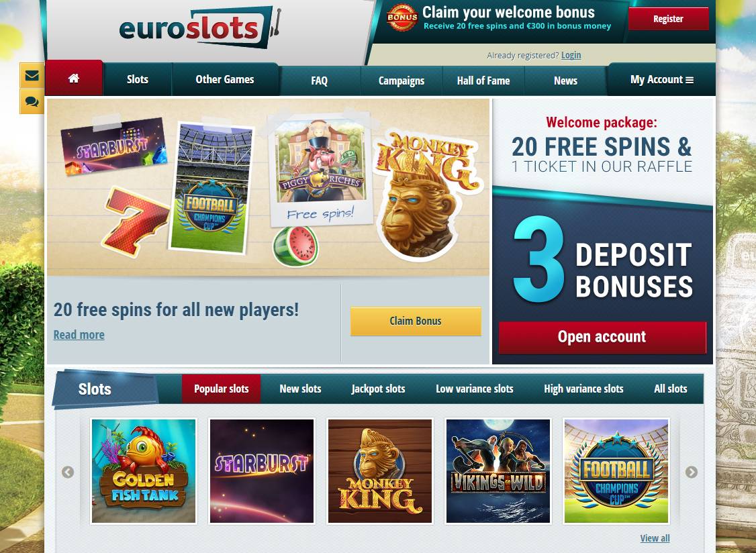Viewport: 756px width, 553px height.
Task: Open the Other Games menu
Action: (x=225, y=80)
